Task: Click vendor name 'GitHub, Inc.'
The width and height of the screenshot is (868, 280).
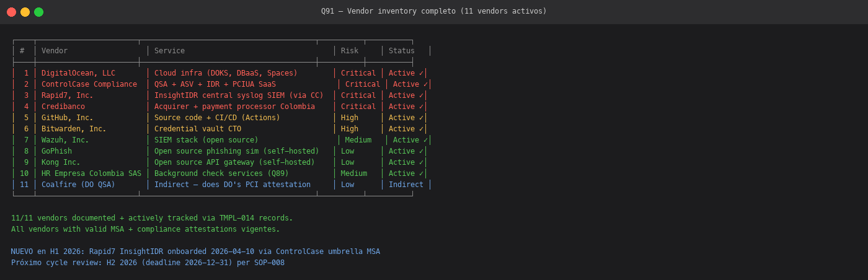Action: pyautogui.click(x=68, y=118)
